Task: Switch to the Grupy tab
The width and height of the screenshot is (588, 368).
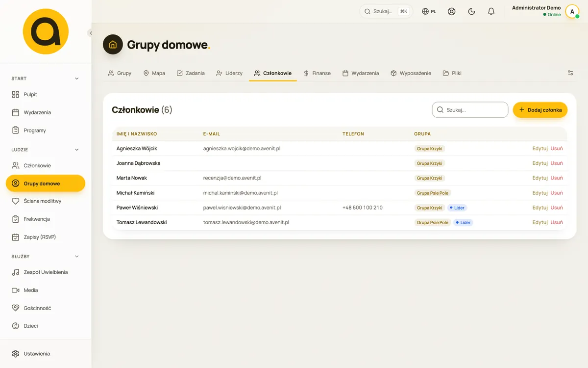Action: 120,73
